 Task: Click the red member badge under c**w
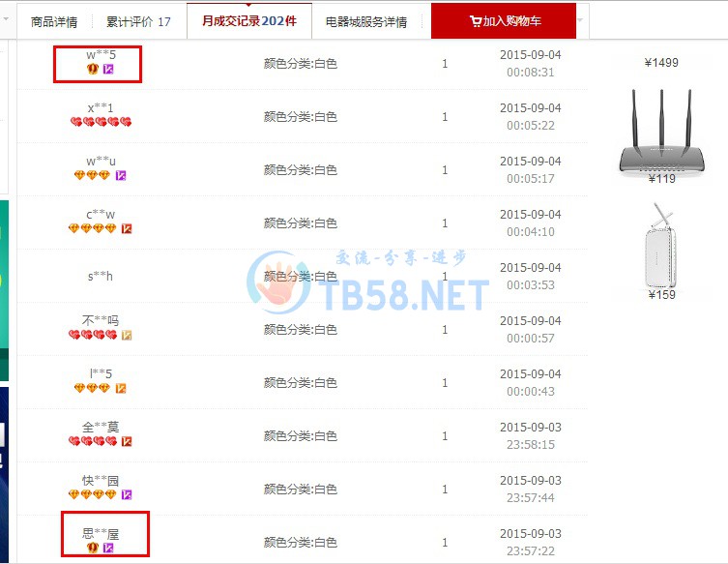(x=127, y=228)
